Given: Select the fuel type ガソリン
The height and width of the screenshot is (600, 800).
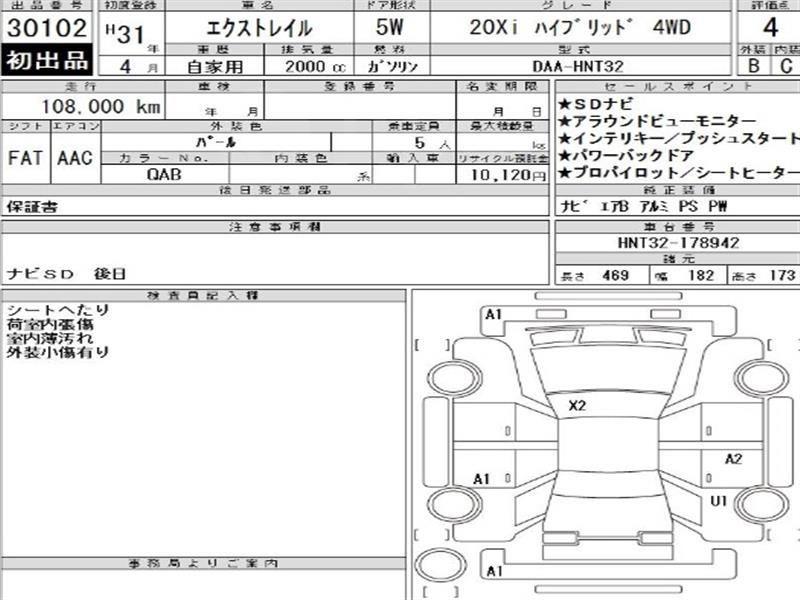Looking at the screenshot, I should tap(392, 66).
